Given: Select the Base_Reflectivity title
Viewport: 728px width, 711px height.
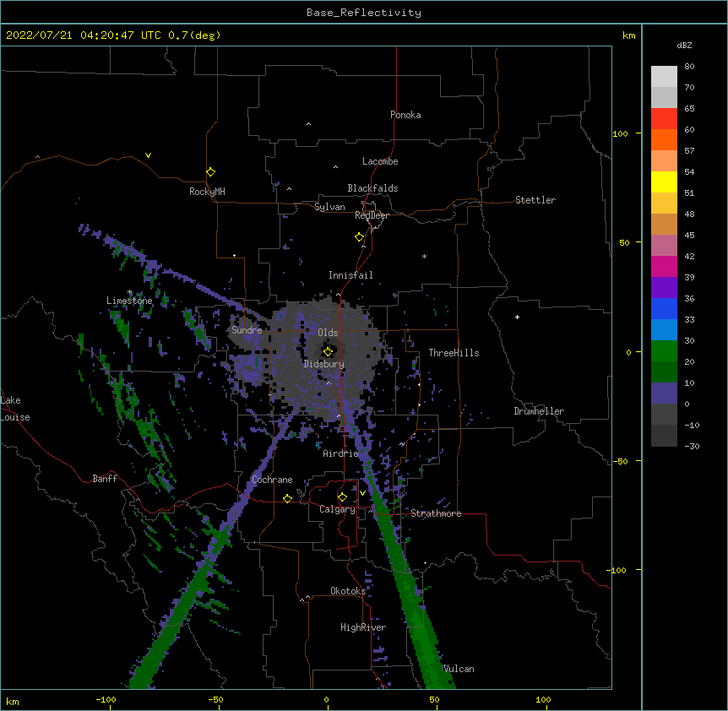Looking at the screenshot, I should [x=364, y=13].
